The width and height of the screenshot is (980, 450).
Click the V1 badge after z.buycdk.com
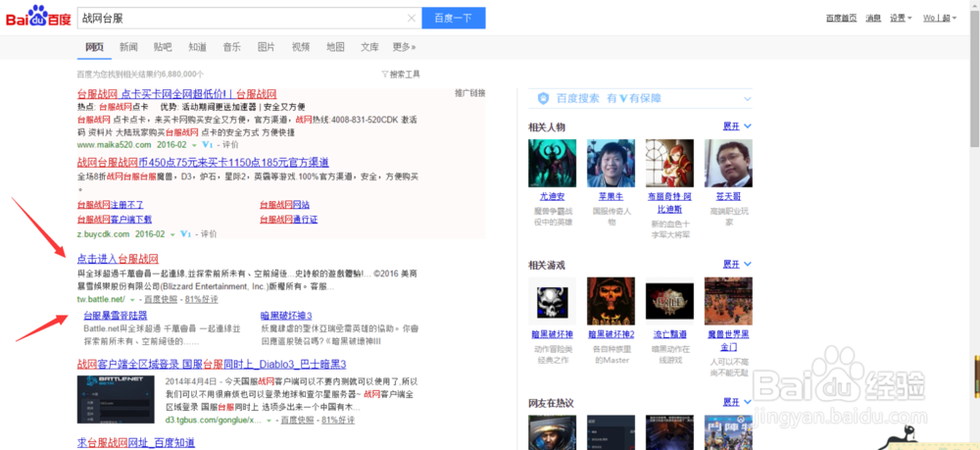point(185,233)
